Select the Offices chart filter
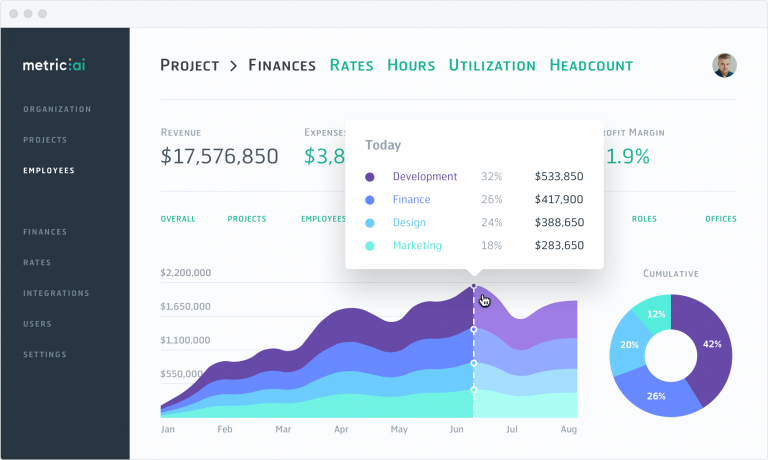 pos(720,218)
